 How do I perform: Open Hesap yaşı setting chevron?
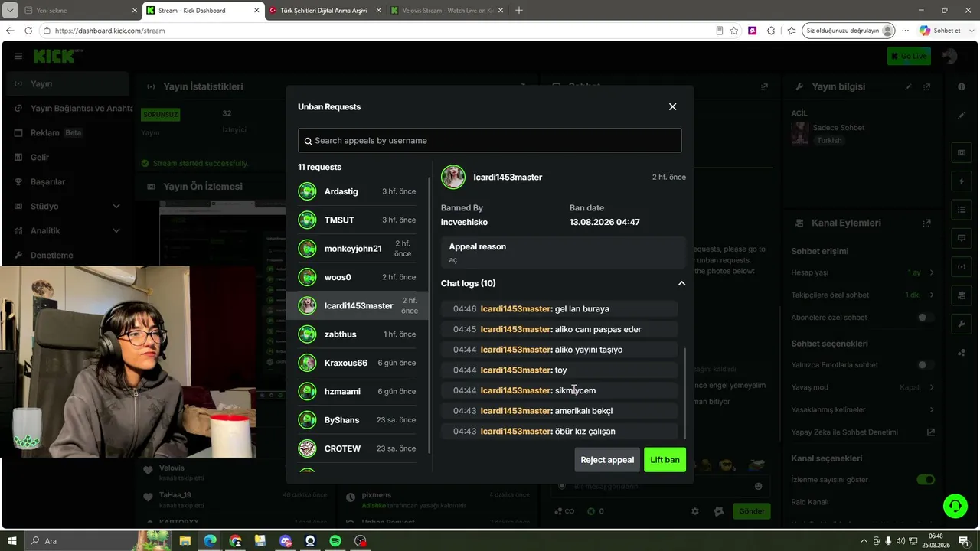click(x=932, y=272)
